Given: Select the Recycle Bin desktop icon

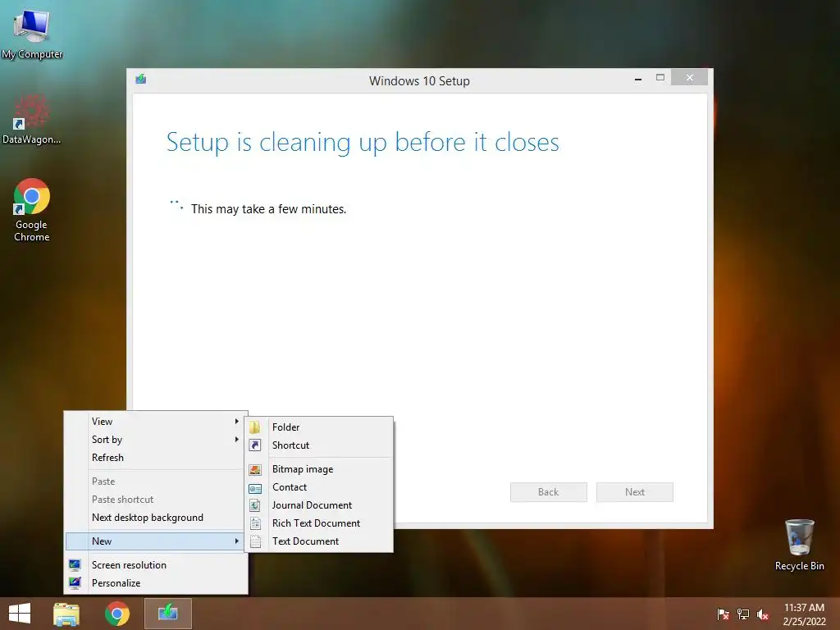Looking at the screenshot, I should tap(799, 545).
